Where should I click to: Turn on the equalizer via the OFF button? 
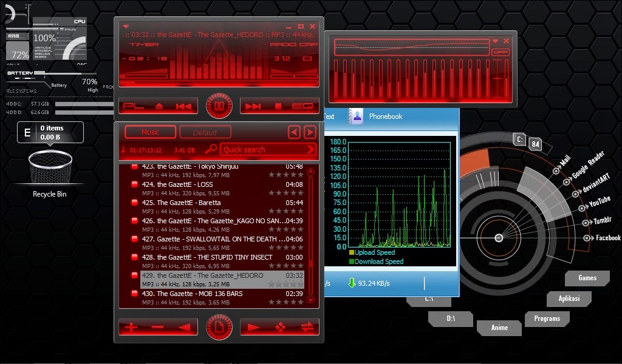pos(500,52)
